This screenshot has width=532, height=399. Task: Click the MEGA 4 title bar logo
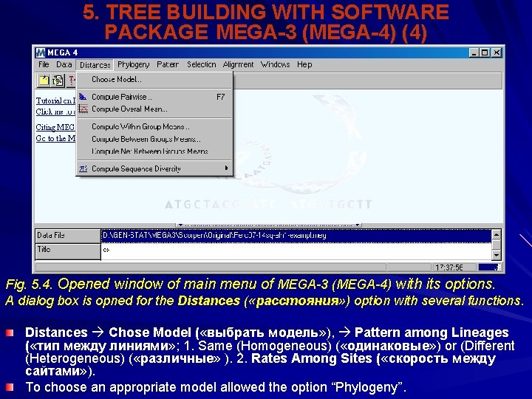click(41, 52)
